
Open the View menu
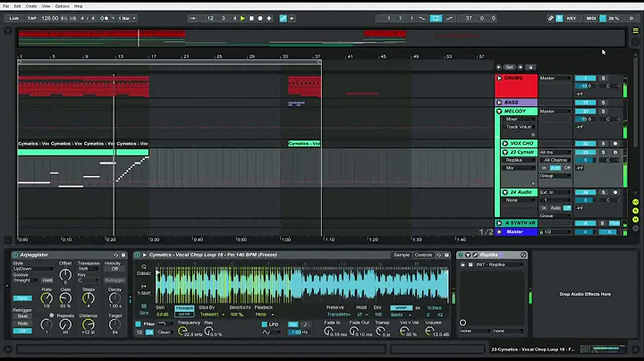click(46, 6)
